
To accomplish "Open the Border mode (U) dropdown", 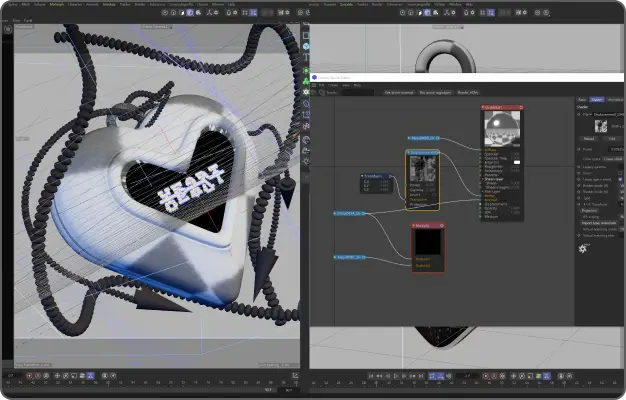I will 622,186.
